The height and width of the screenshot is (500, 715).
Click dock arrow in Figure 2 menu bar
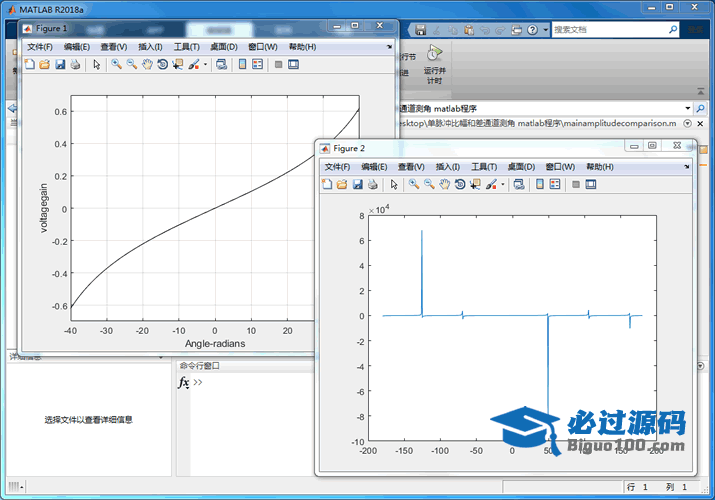click(686, 167)
